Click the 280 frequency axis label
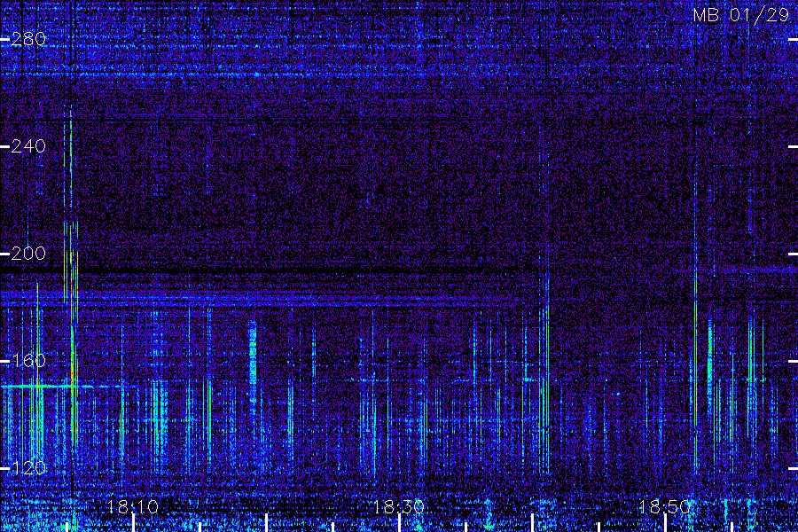The height and width of the screenshot is (532, 798). click(x=28, y=39)
